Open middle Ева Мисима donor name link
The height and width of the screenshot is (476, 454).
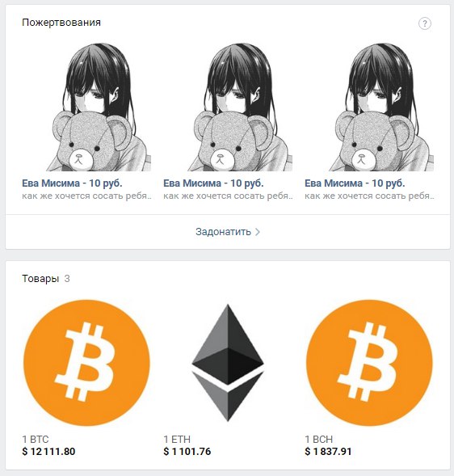pyautogui.click(x=213, y=183)
